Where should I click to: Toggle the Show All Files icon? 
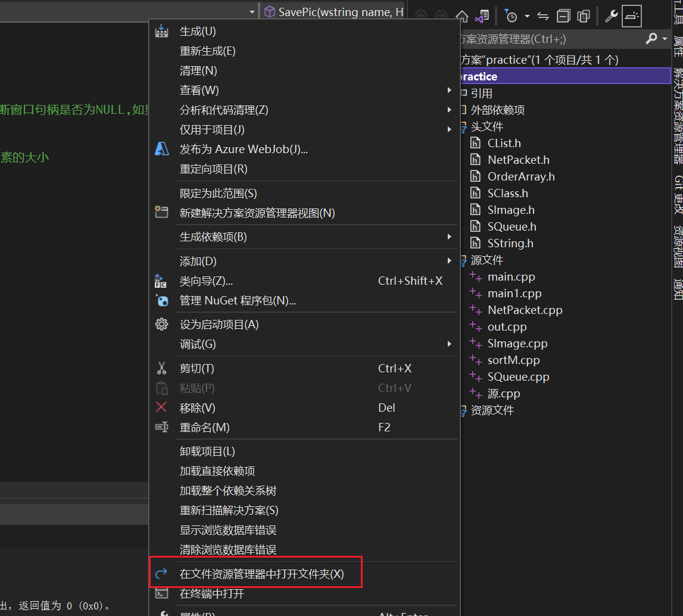click(x=583, y=16)
